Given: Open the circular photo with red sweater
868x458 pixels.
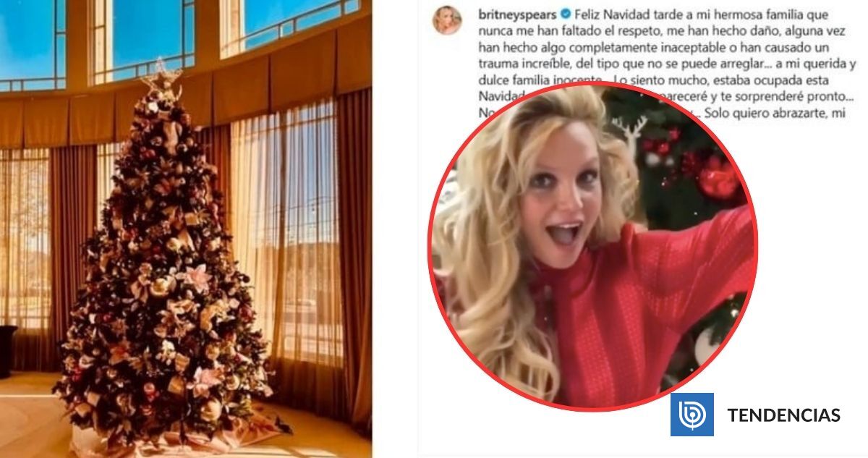Looking at the screenshot, I should (592, 247).
